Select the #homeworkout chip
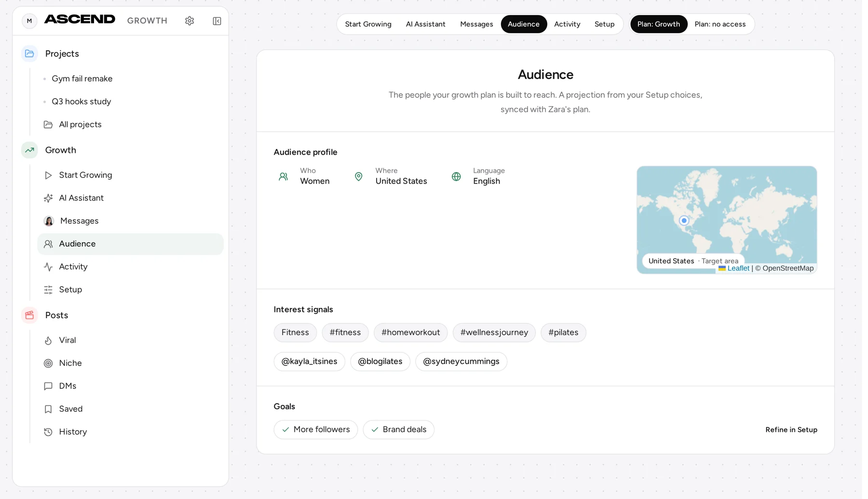This screenshot has height=499, width=868. pos(411,333)
